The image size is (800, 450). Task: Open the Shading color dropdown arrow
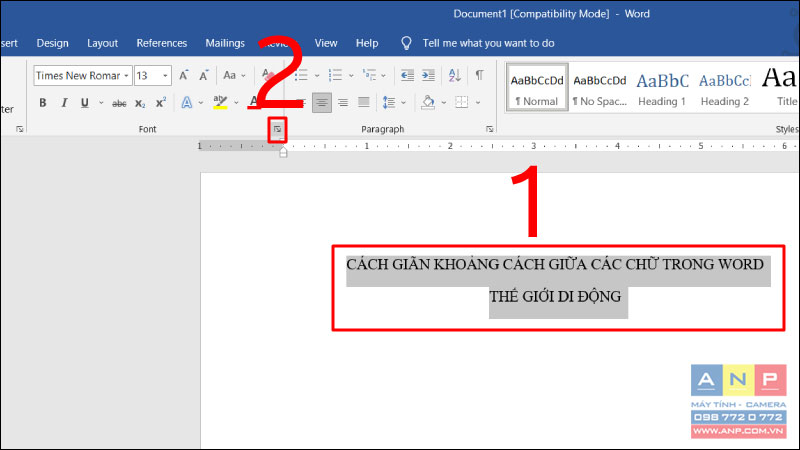coord(444,103)
